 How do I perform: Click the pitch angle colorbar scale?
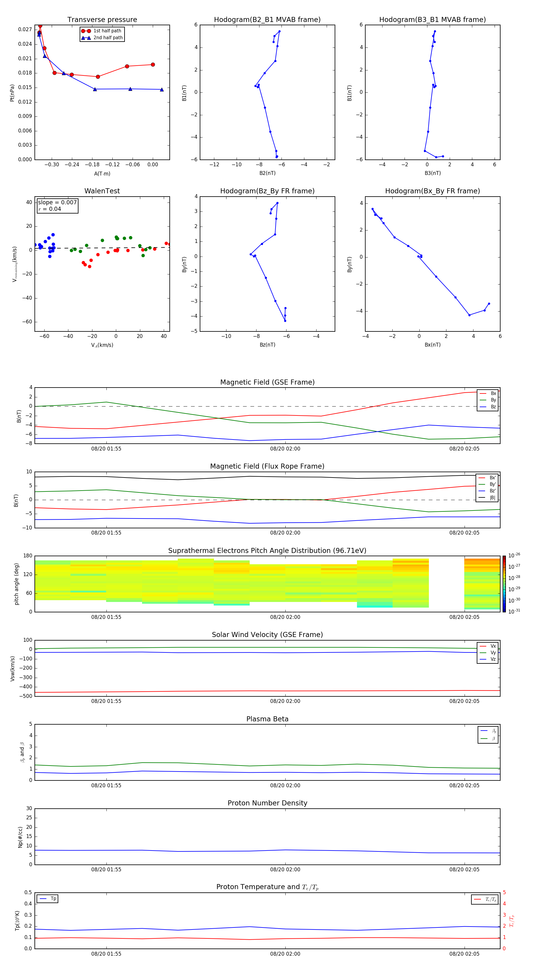coord(504,584)
